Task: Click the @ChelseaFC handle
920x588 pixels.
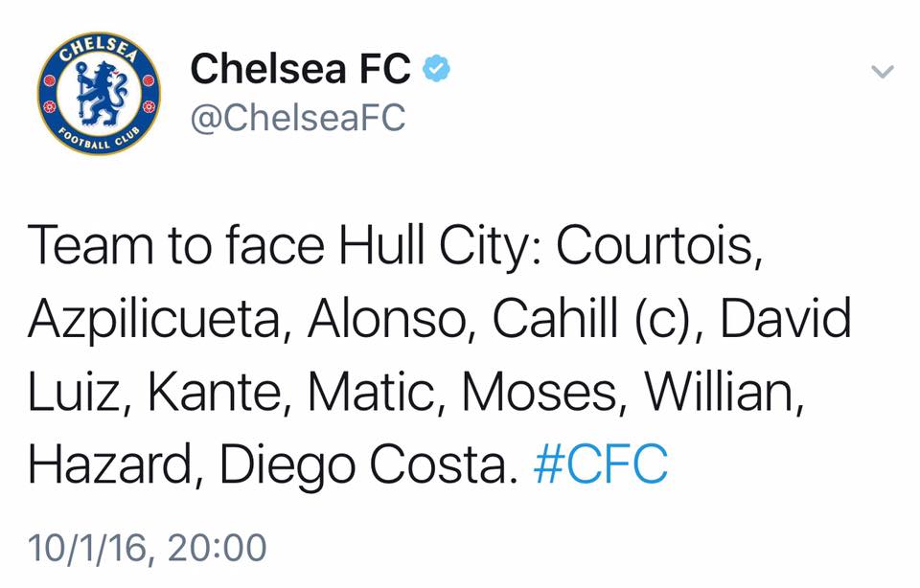Action: 298,118
